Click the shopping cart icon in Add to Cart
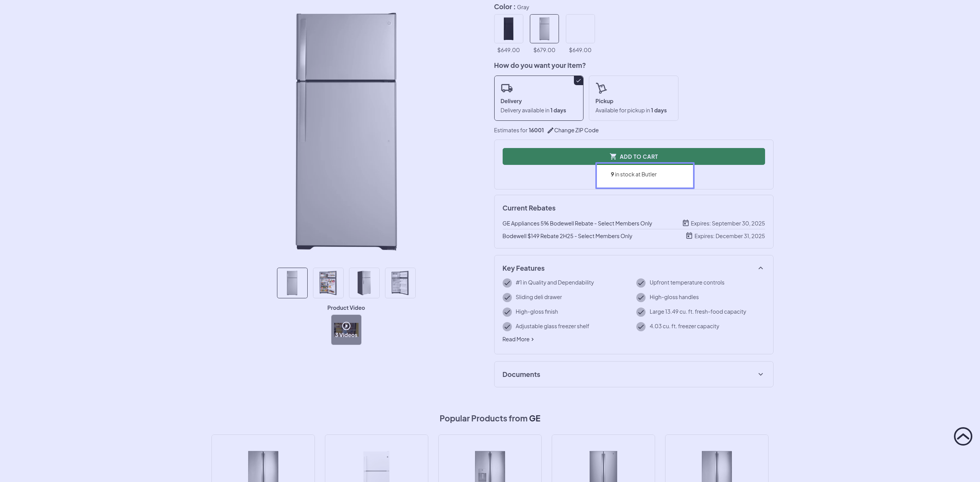 (x=613, y=156)
